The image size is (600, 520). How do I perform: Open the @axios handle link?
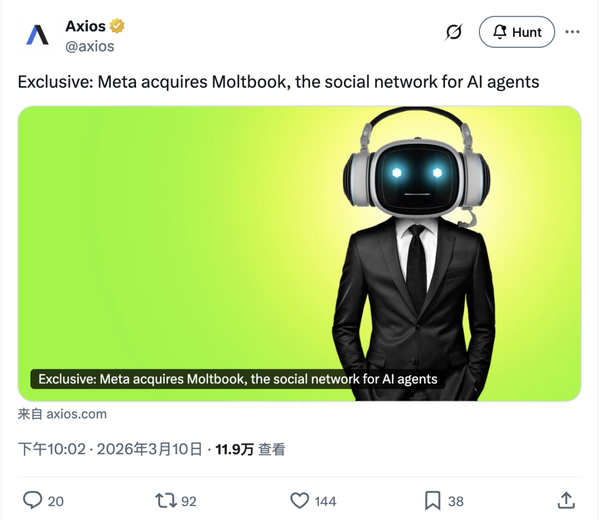[x=90, y=46]
